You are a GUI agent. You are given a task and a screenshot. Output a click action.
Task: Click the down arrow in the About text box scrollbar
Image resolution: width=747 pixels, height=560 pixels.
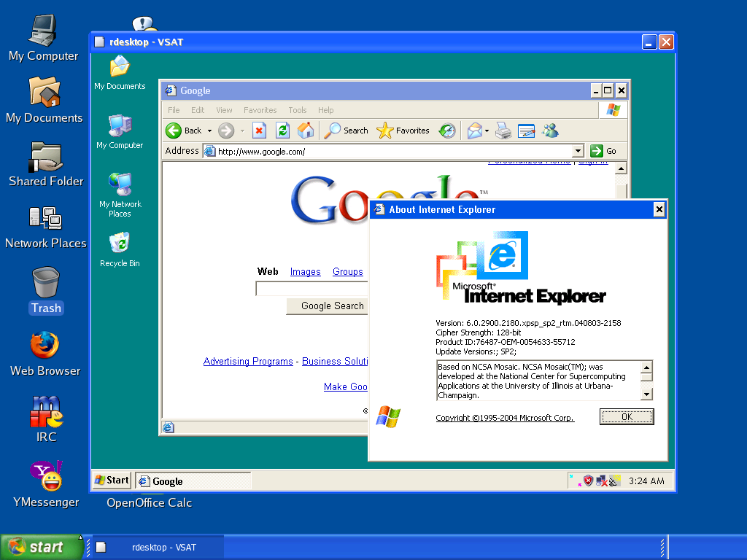click(x=646, y=394)
